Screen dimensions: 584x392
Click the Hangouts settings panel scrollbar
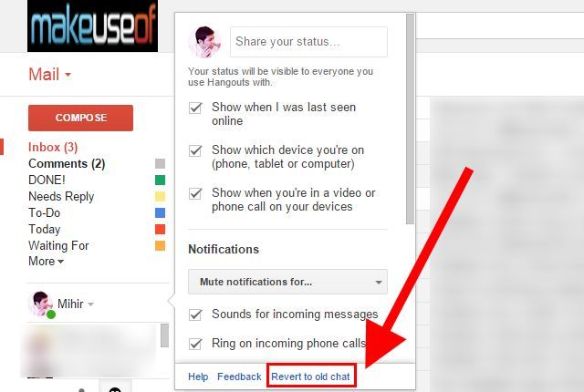click(410, 119)
